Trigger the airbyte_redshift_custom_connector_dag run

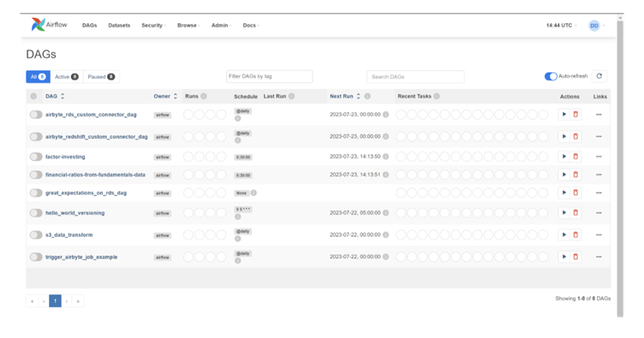click(563, 137)
